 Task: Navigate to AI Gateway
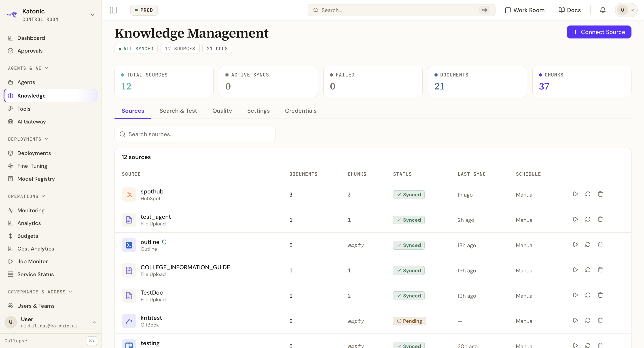click(x=51, y=121)
